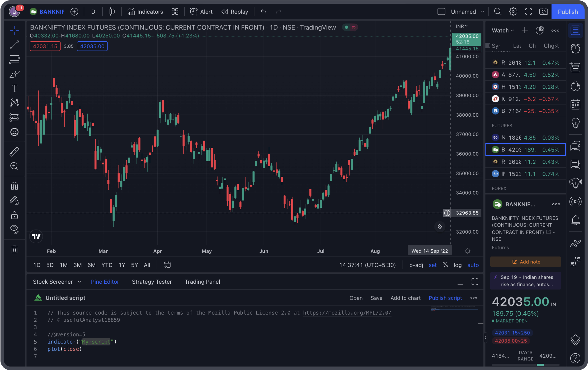Start bar Replay mode

pos(235,12)
